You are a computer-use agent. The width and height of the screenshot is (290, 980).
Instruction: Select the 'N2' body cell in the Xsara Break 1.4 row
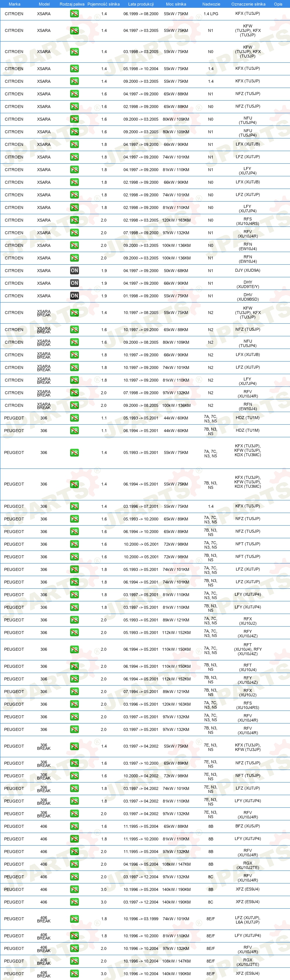click(x=211, y=313)
